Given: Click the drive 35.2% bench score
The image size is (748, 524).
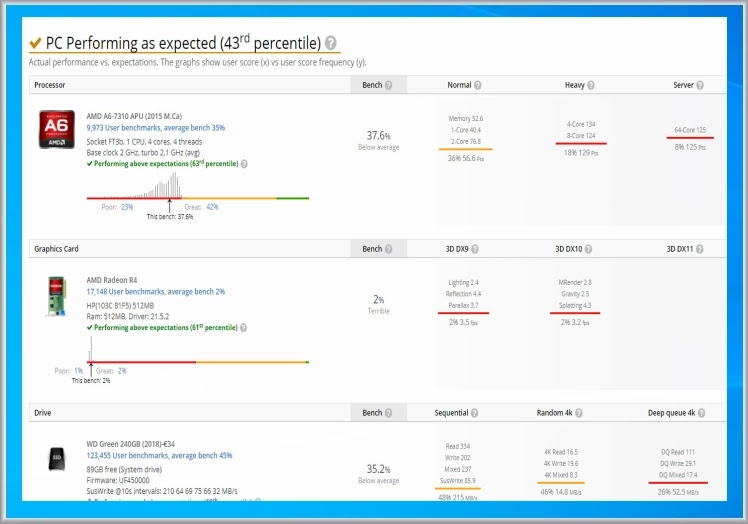Looking at the screenshot, I should [378, 469].
